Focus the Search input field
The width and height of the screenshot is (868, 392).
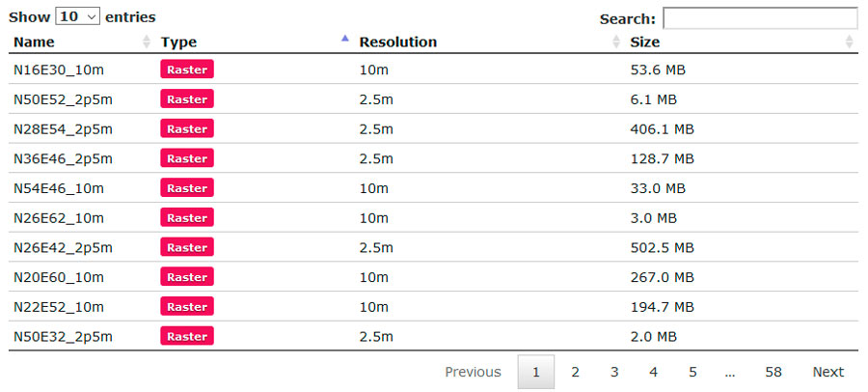760,18
